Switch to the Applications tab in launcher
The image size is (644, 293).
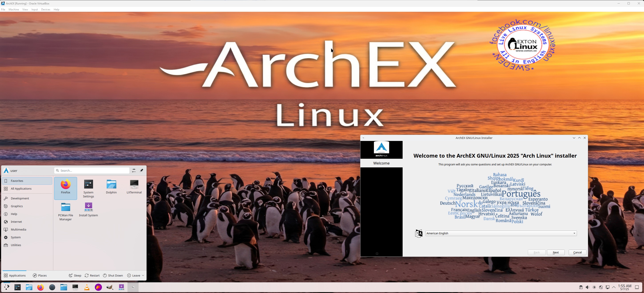click(x=14, y=275)
